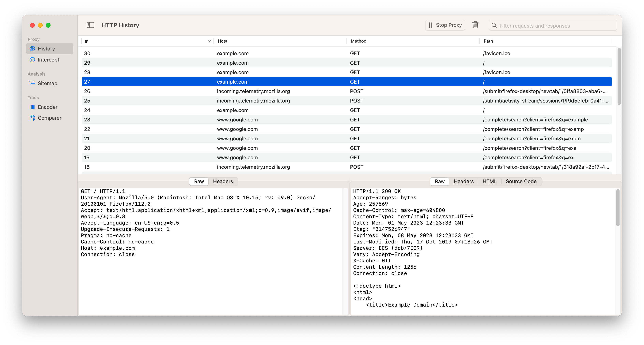
Task: Click the request list vertical scrollbar
Action: (x=619, y=76)
